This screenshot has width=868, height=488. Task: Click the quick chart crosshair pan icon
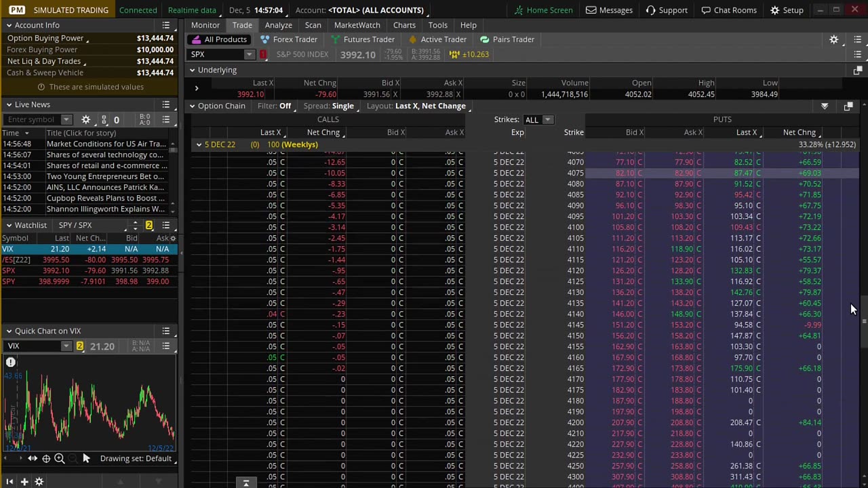tap(46, 459)
